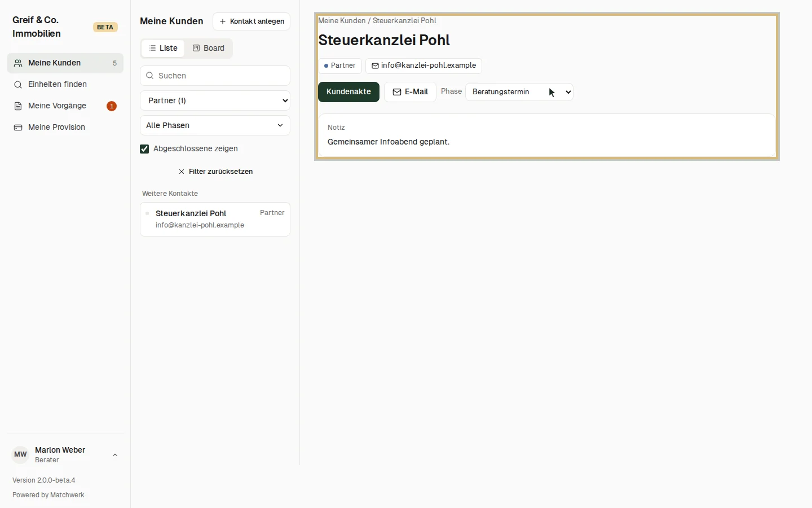812x508 pixels.
Task: Click the Meine Vorgänge document icon
Action: pos(18,106)
